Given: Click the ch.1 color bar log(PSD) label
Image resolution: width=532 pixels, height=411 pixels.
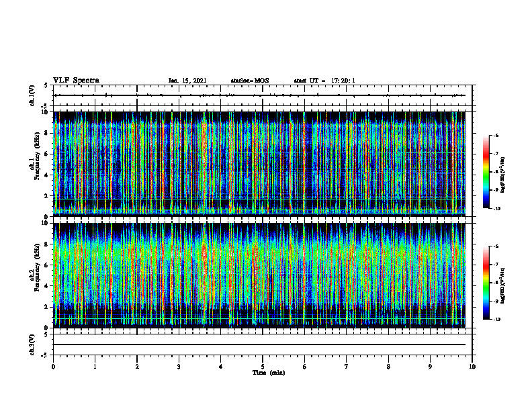Looking at the screenshot, I should 503,175.
